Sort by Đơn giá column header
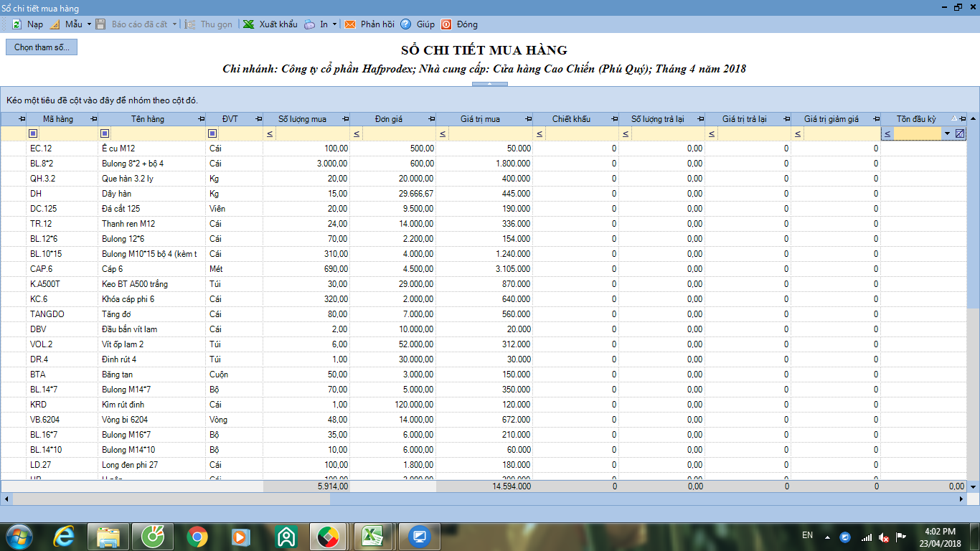This screenshot has height=551, width=980. click(388, 119)
